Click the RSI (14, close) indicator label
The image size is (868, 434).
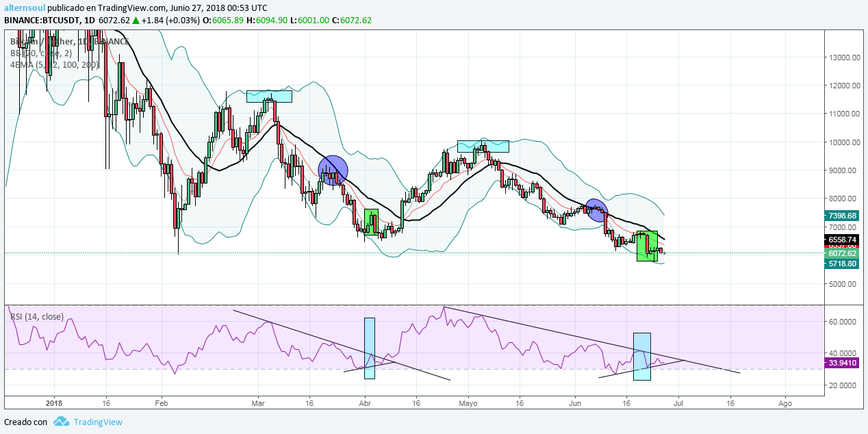click(x=37, y=316)
